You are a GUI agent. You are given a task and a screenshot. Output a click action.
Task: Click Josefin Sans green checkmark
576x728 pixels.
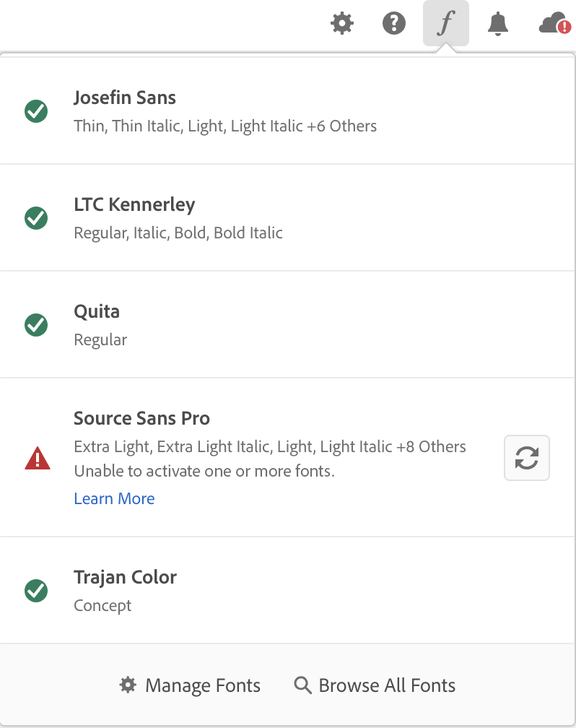(36, 111)
